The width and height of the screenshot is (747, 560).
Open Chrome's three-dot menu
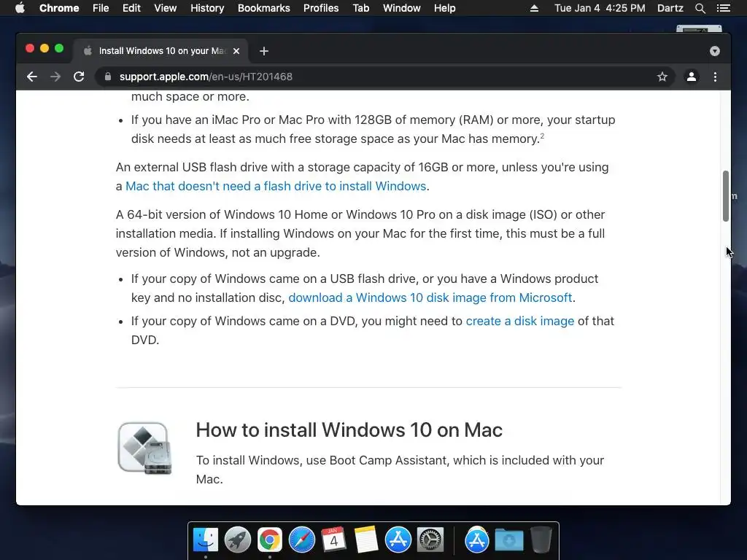pyautogui.click(x=715, y=77)
